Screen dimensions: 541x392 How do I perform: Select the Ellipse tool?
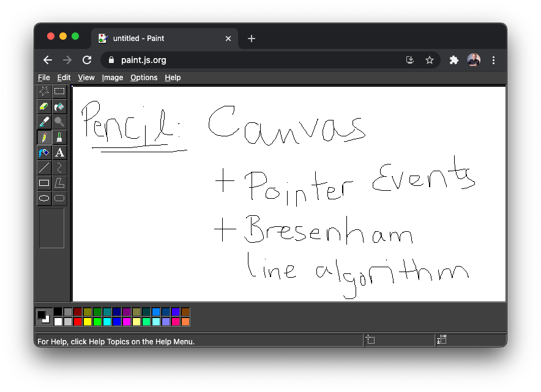click(44, 198)
